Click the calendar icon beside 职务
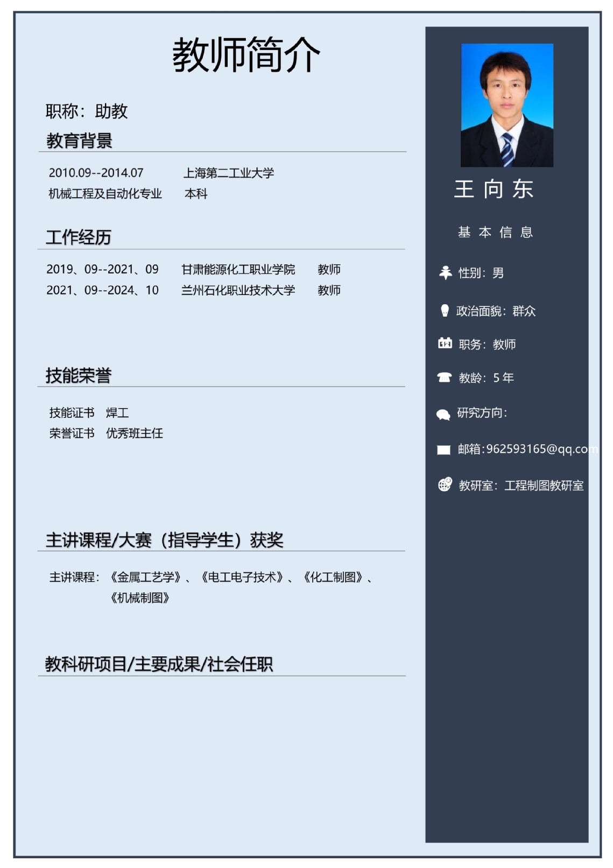The width and height of the screenshot is (613, 868). click(x=445, y=344)
